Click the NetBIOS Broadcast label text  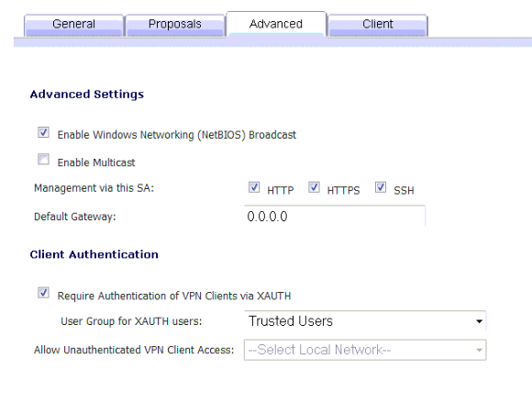point(177,135)
